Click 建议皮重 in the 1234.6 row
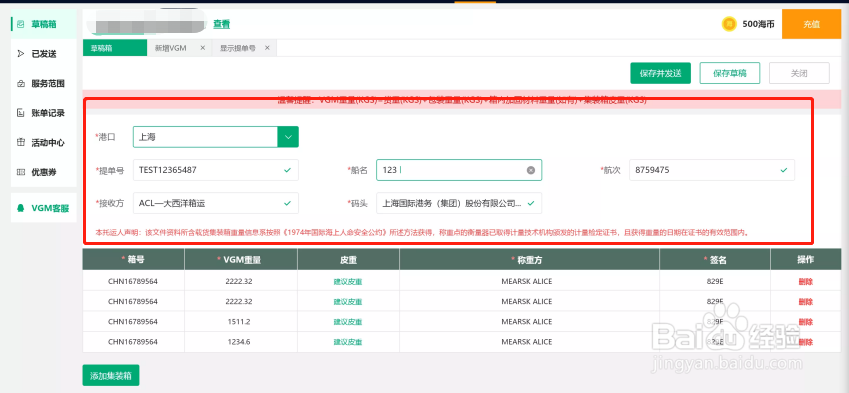This screenshot has width=849, height=393. point(348,342)
